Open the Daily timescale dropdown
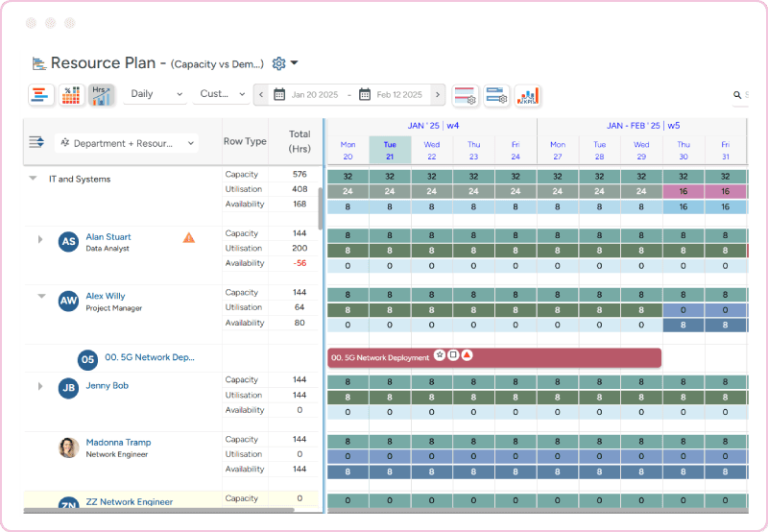 (x=155, y=95)
